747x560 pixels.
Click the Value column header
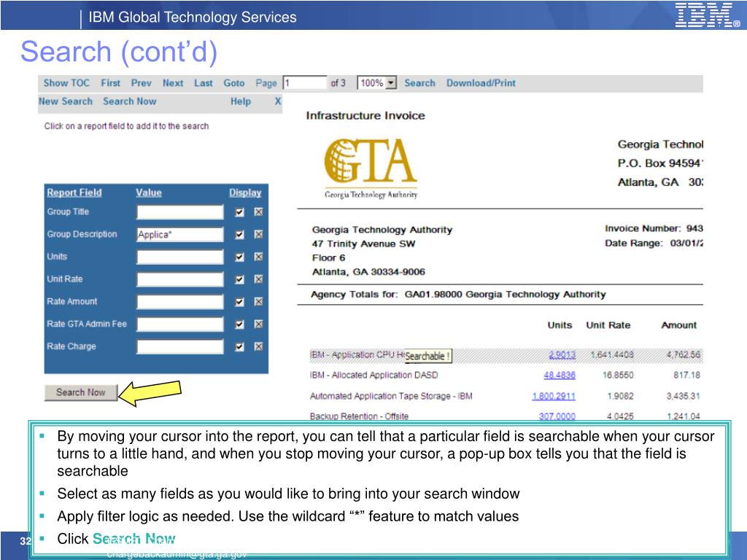click(x=149, y=192)
